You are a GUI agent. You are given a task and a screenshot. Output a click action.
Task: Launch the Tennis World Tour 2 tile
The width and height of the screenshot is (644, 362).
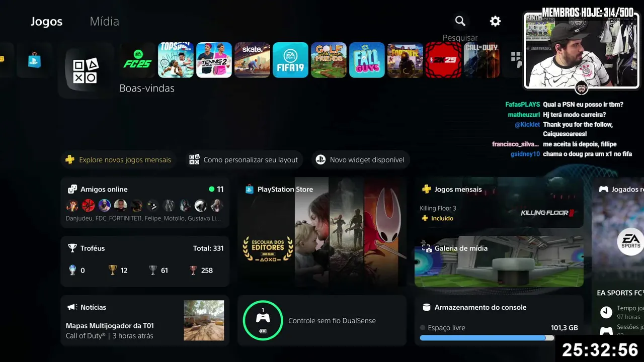(214, 60)
